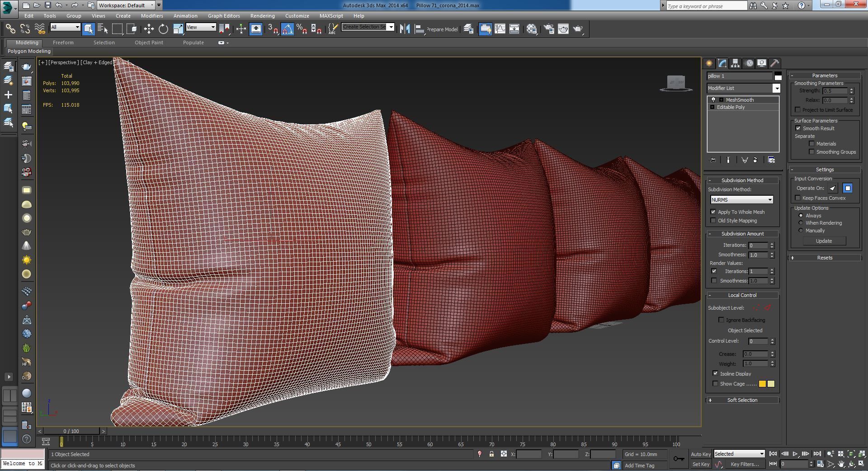
Task: Uncheck Smooth Result checkbox
Action: coord(798,128)
